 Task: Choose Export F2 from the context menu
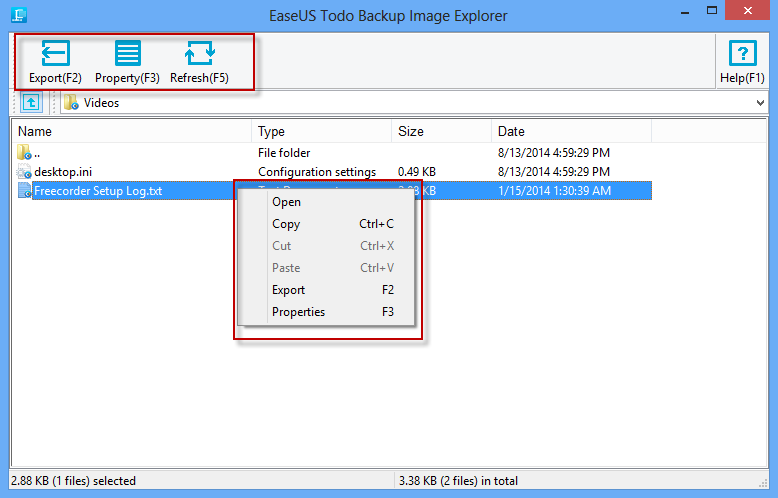326,290
